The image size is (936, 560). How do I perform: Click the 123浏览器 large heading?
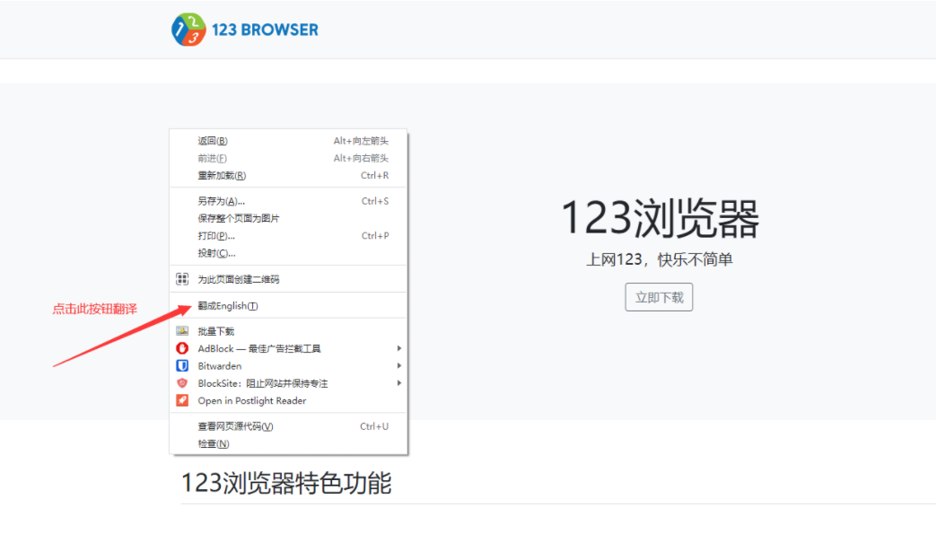coord(660,218)
